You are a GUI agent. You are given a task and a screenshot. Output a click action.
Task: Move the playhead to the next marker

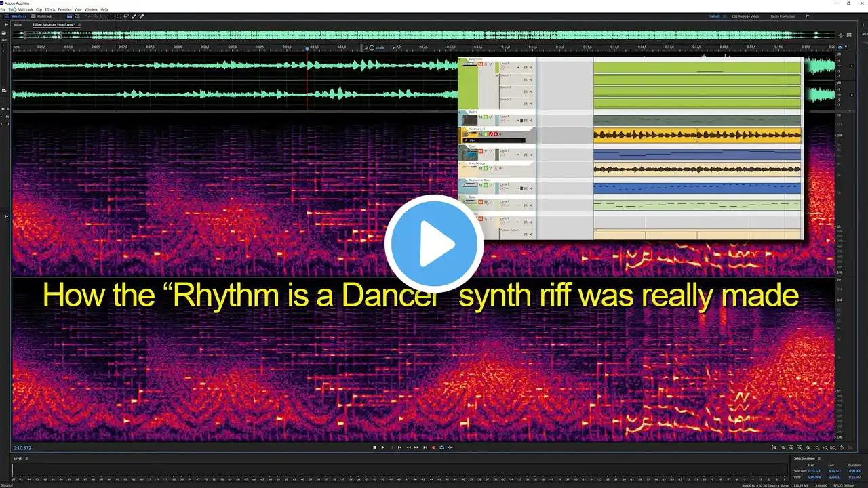coord(425,447)
